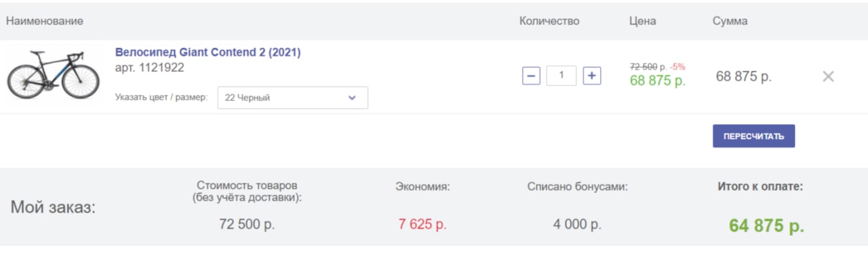868x260 pixels.
Task: Open Велосипед Giant Contend 2 (2021) link
Action: click(x=208, y=52)
